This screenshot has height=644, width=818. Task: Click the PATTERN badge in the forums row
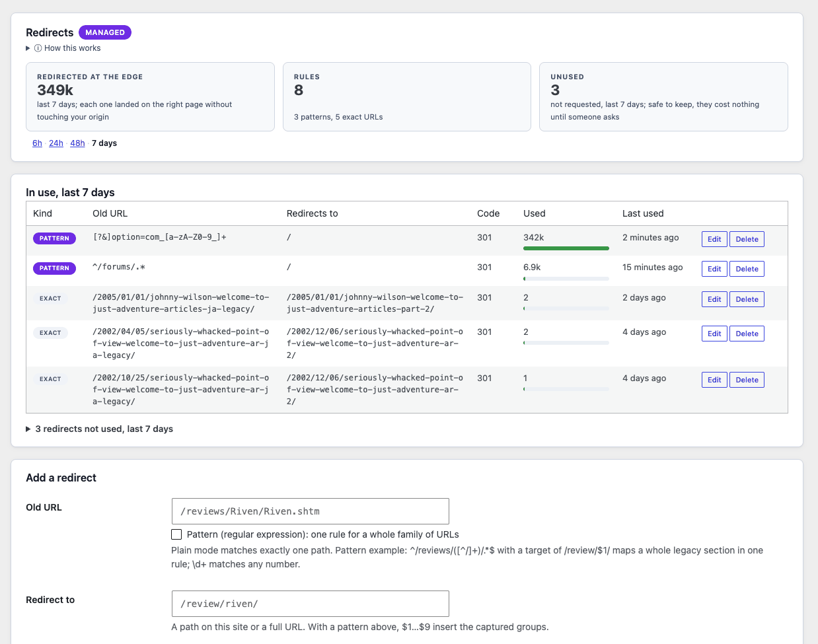[x=54, y=268]
